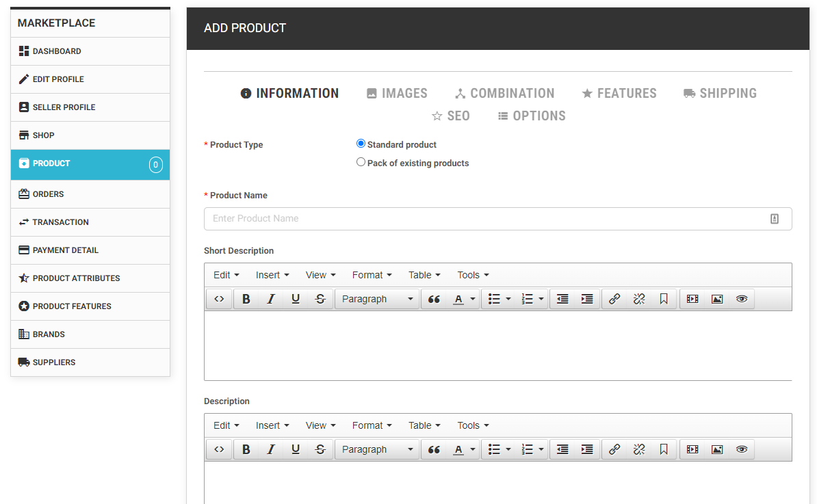Click source code icon in Short Description toolbar
Image resolution: width=817 pixels, height=504 pixels.
click(219, 299)
